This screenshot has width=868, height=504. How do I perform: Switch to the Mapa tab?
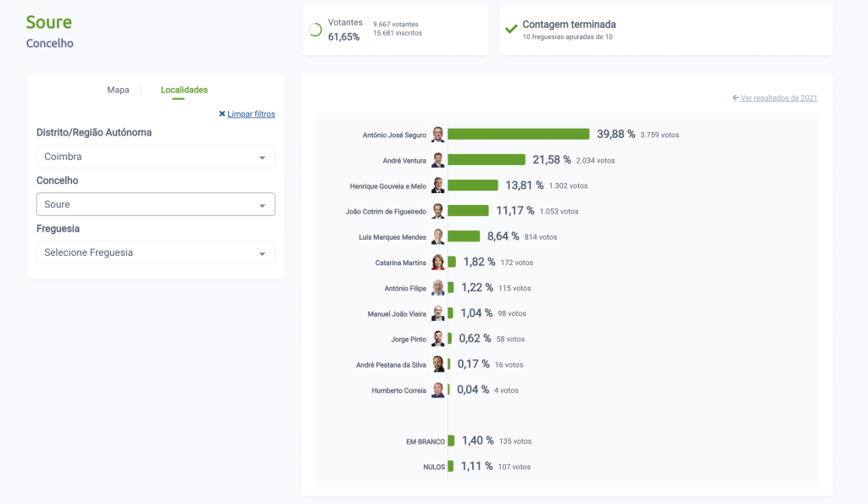click(x=118, y=90)
